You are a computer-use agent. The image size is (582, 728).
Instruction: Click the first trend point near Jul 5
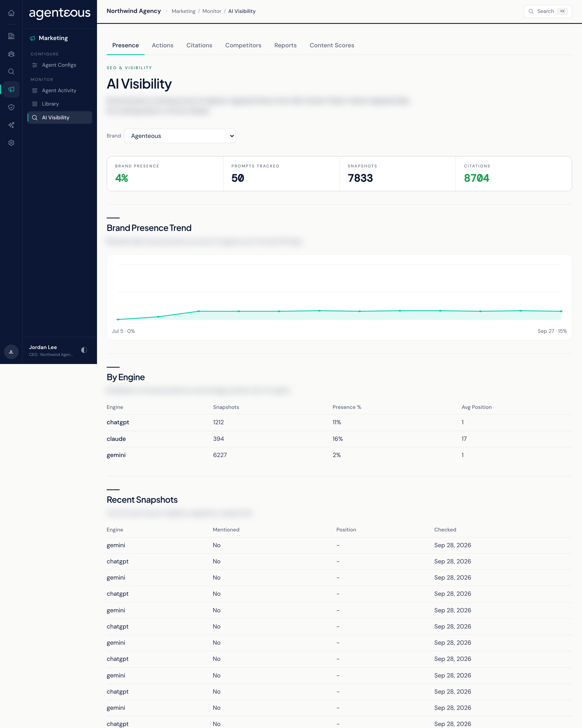[118, 320]
